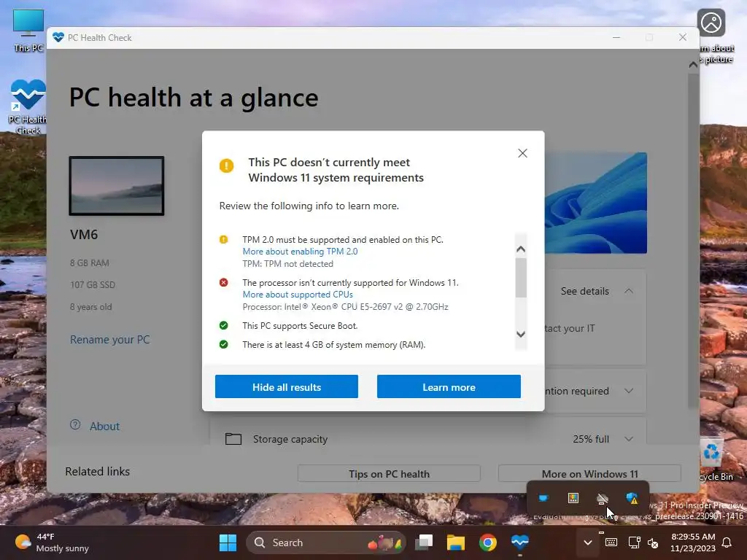Click the red processor not supported icon
Image resolution: width=747 pixels, height=560 pixels.
223,282
